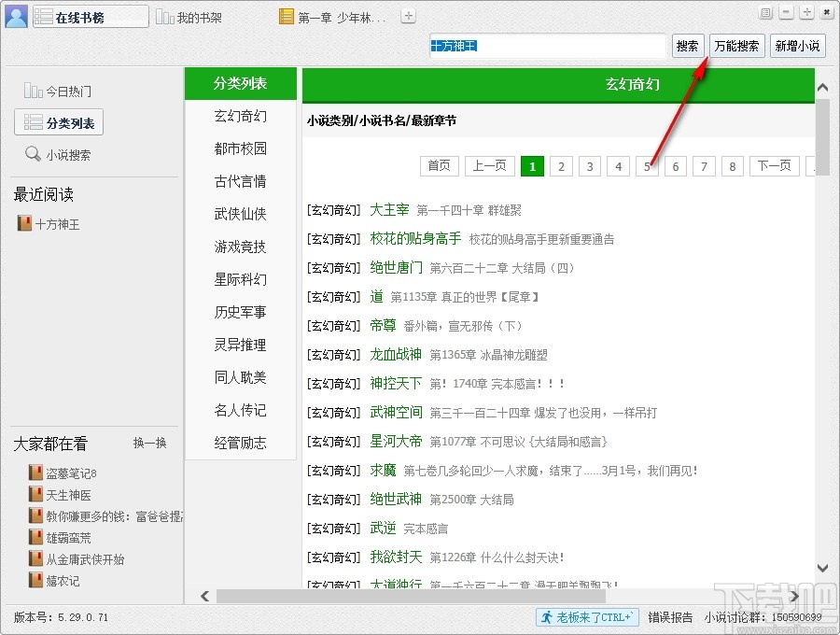
Task: Jump to page 5 of results
Action: tap(646, 165)
